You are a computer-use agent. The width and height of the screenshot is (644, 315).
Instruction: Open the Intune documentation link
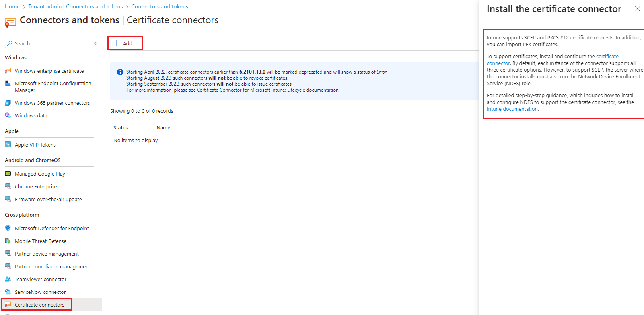click(x=512, y=108)
